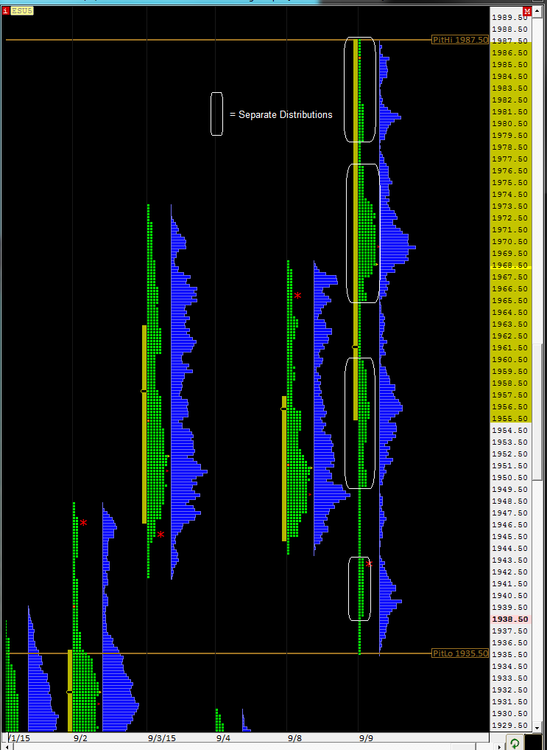The image size is (547, 750).
Task: Click the red info icon beside ESU5
Action: click(6, 11)
